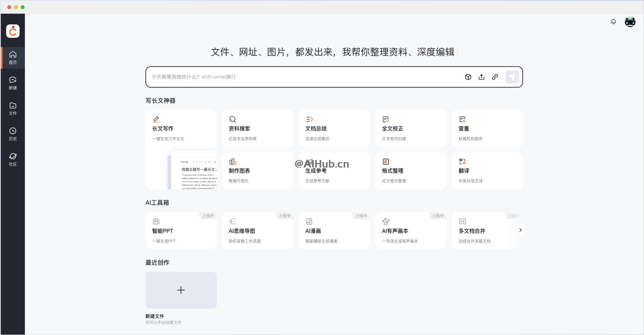Click the upload icon in the input bar
This screenshot has height=335, width=644.
tap(482, 77)
